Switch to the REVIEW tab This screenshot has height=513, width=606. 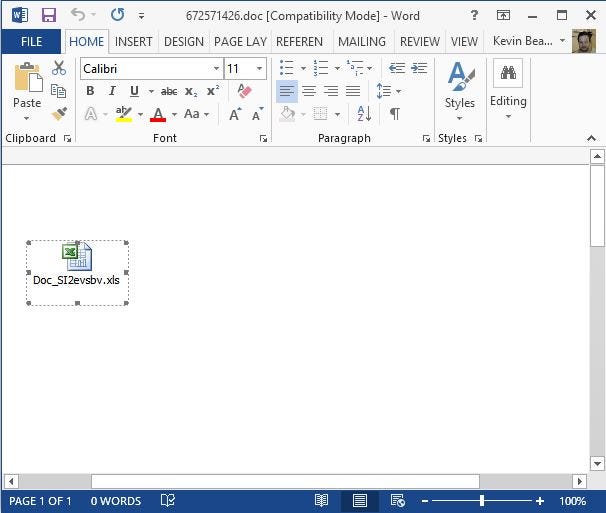point(420,41)
